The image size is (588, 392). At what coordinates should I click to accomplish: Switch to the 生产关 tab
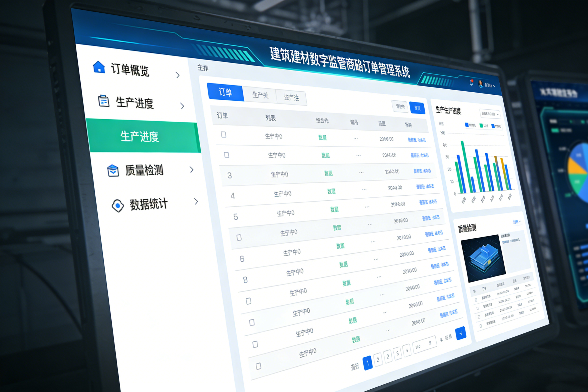pyautogui.click(x=260, y=95)
